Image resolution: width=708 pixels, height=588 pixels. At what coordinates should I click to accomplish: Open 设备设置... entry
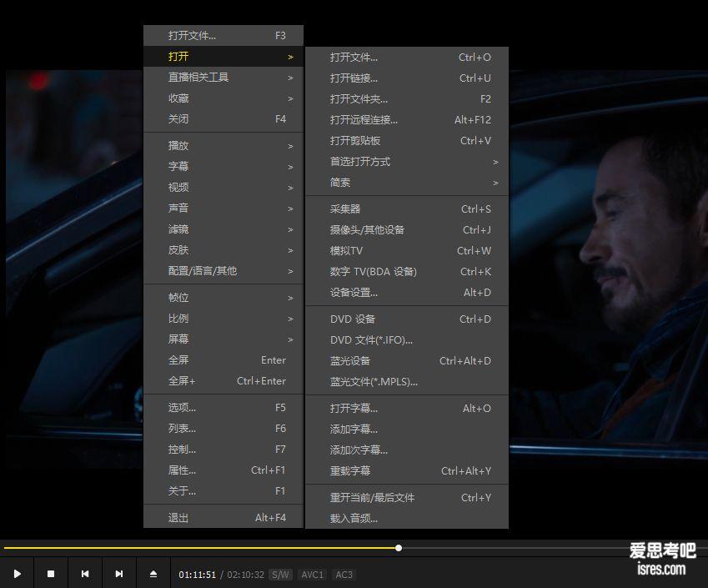(x=407, y=292)
